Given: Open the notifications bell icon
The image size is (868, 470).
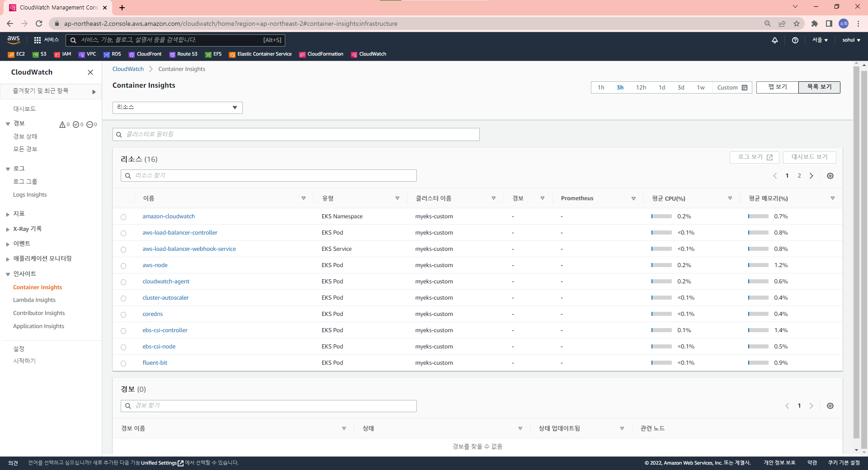Looking at the screenshot, I should tap(775, 40).
